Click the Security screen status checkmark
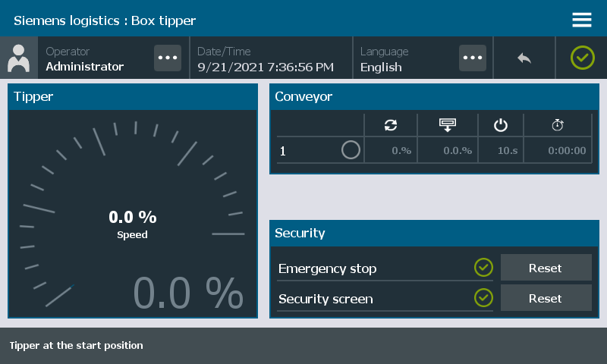The image size is (607, 364). [x=483, y=298]
